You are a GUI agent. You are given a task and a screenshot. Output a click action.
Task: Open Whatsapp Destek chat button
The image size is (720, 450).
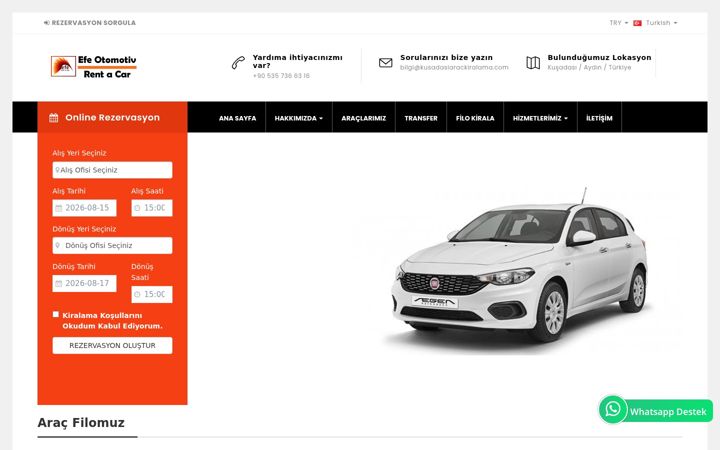point(656,411)
